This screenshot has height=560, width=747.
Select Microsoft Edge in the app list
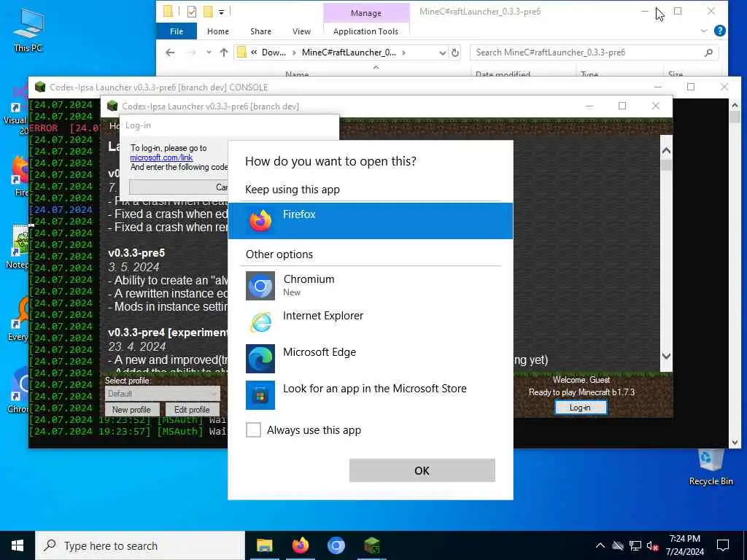point(370,358)
